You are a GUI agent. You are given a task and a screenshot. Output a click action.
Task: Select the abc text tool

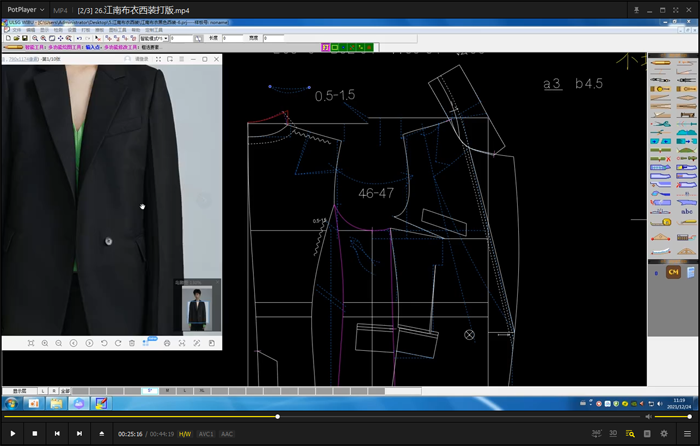click(687, 212)
